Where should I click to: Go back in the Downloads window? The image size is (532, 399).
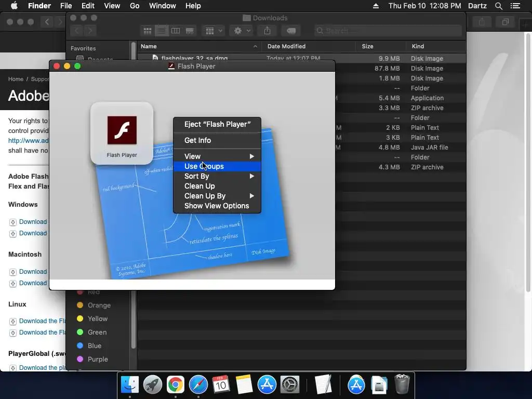pos(77,31)
